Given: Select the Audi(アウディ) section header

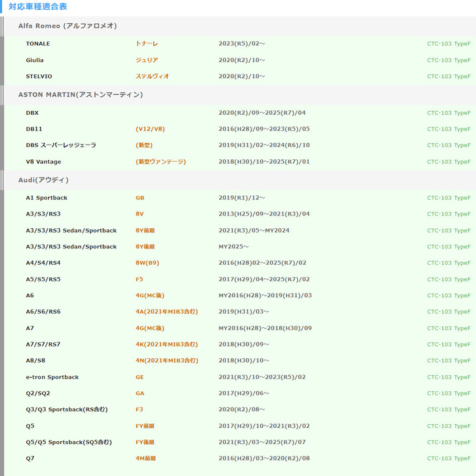Looking at the screenshot, I should click(43, 180).
